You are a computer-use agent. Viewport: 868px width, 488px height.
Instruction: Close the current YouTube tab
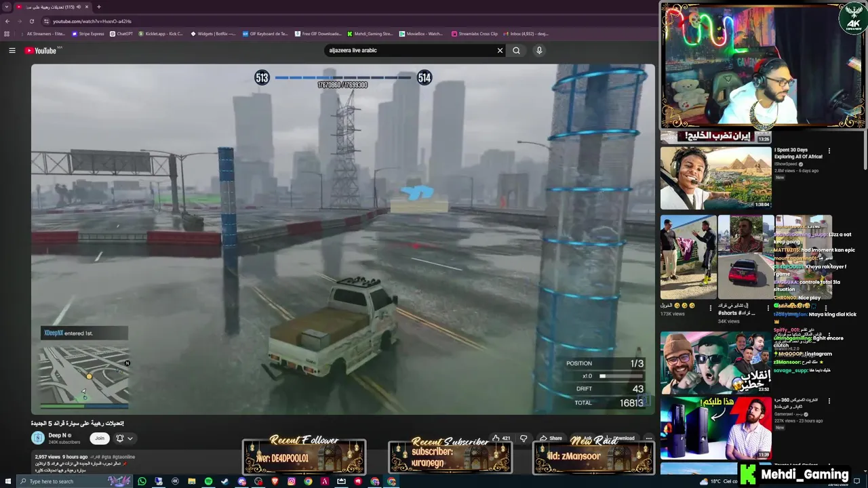(x=88, y=7)
